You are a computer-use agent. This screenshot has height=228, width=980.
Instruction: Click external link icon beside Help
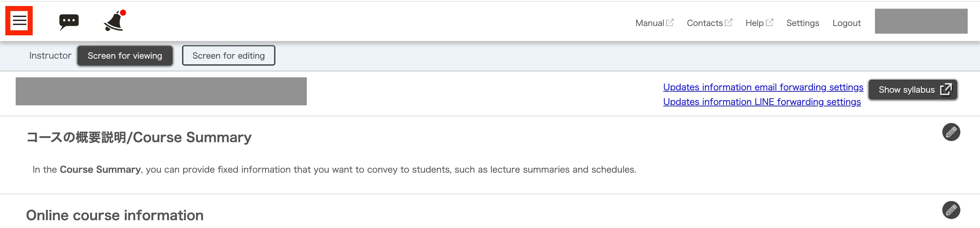(x=770, y=22)
